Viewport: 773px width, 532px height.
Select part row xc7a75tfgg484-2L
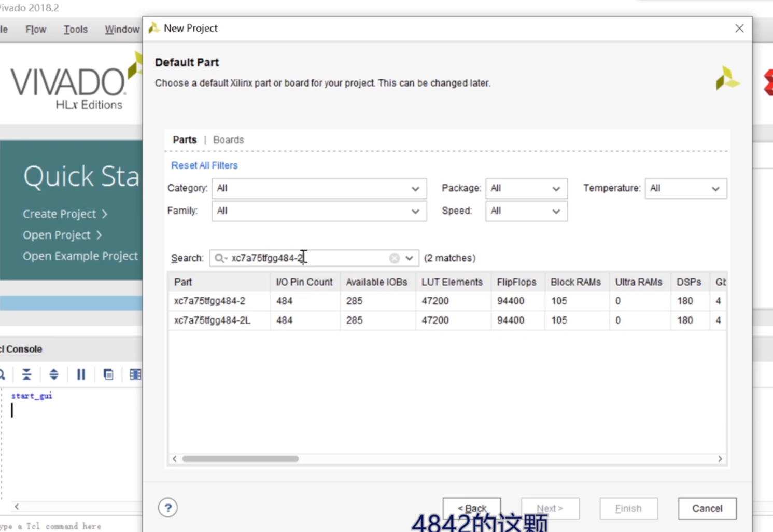447,320
